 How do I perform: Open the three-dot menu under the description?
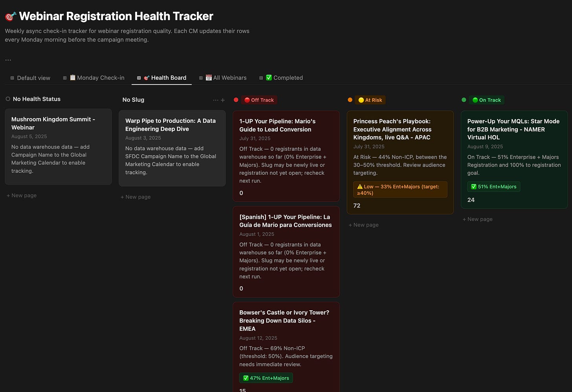click(8, 60)
